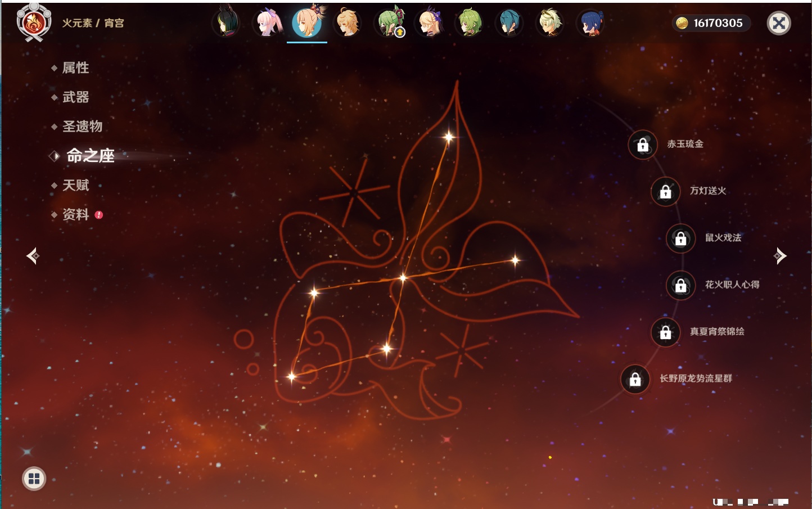Open constellation label 万灯送火
Image resolution: width=812 pixels, height=509 pixels.
tap(708, 191)
